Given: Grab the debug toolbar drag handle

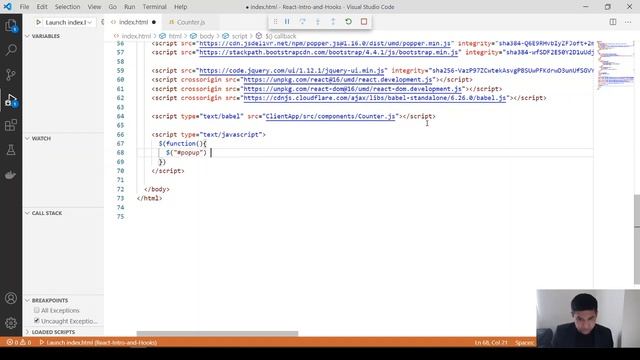Looking at the screenshot, I should click(x=275, y=22).
